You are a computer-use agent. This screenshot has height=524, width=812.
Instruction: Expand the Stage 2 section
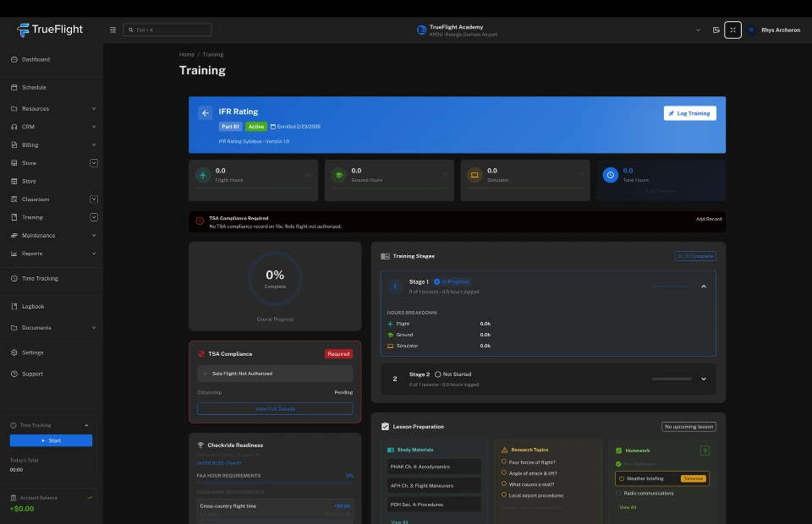tap(703, 379)
